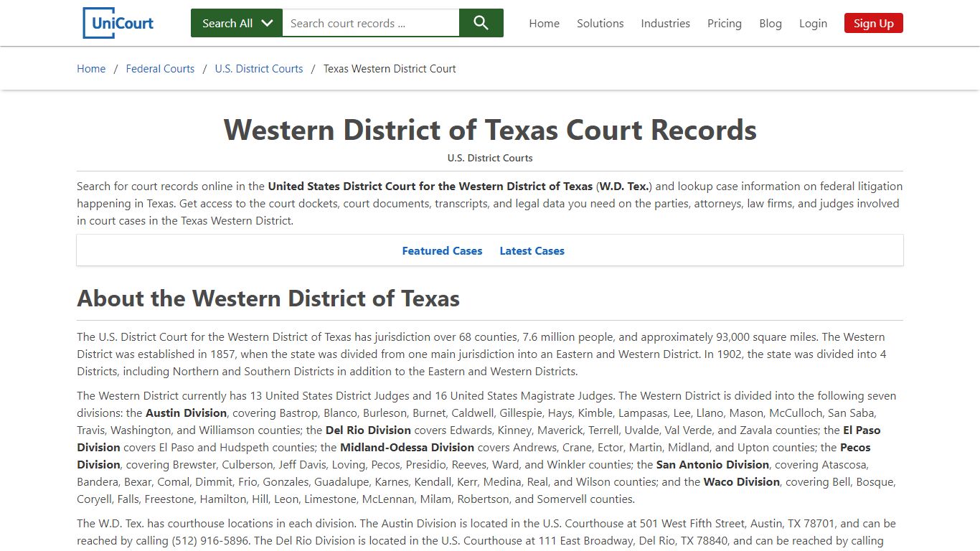Focus the Search court records field
The image size is (980, 551).
click(371, 23)
